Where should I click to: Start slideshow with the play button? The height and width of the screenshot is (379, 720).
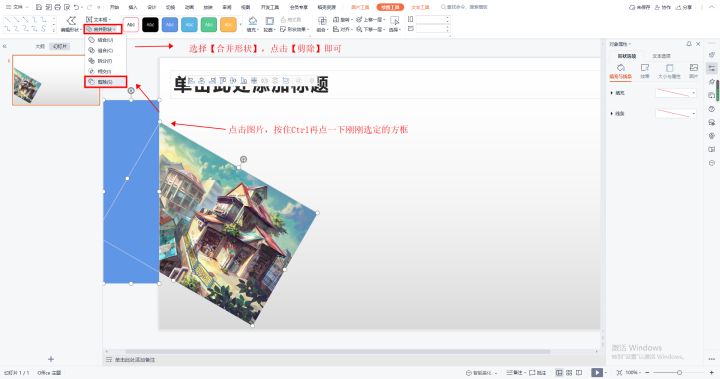[x=596, y=373]
